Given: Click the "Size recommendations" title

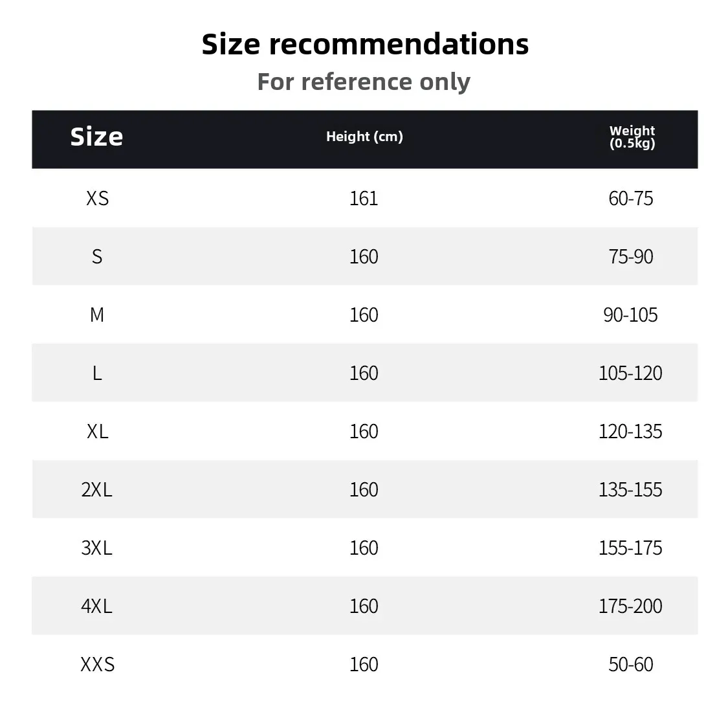Looking at the screenshot, I should pyautogui.click(x=365, y=44).
